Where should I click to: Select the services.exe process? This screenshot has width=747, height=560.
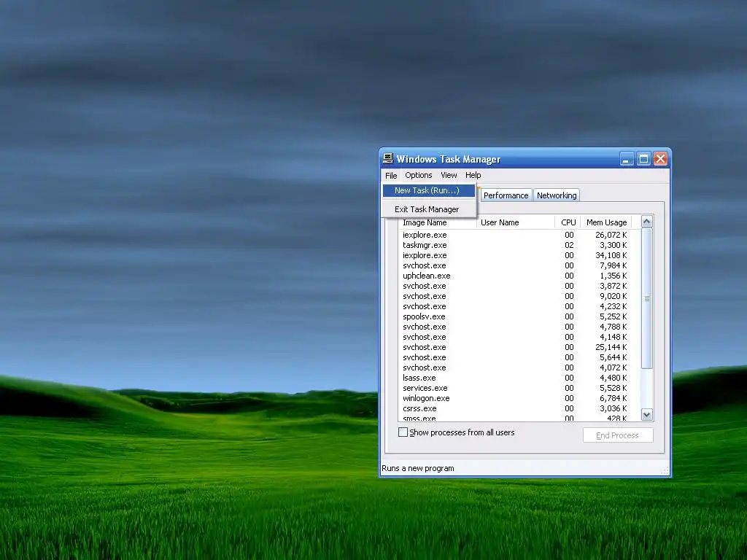tap(514, 388)
